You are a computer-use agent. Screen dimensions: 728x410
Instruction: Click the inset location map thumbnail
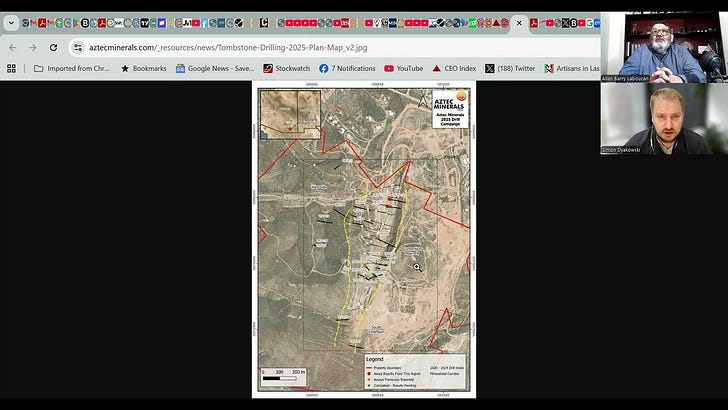(291, 115)
